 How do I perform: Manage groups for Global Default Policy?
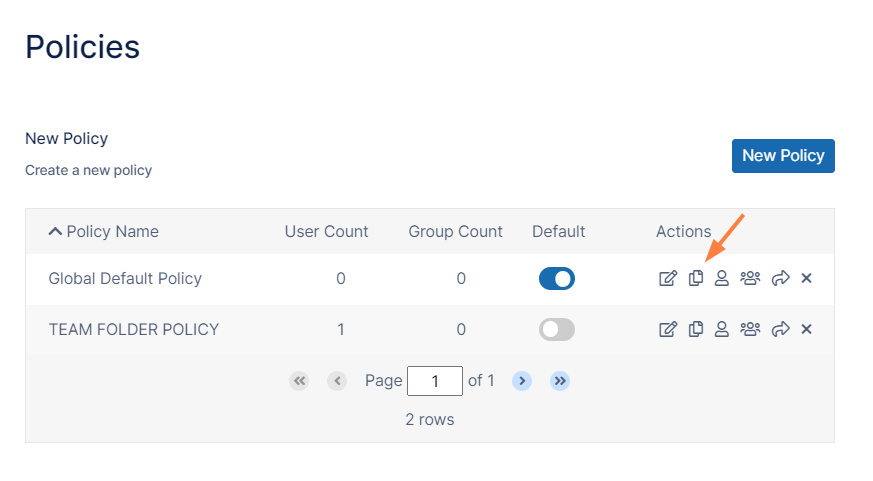click(x=750, y=278)
